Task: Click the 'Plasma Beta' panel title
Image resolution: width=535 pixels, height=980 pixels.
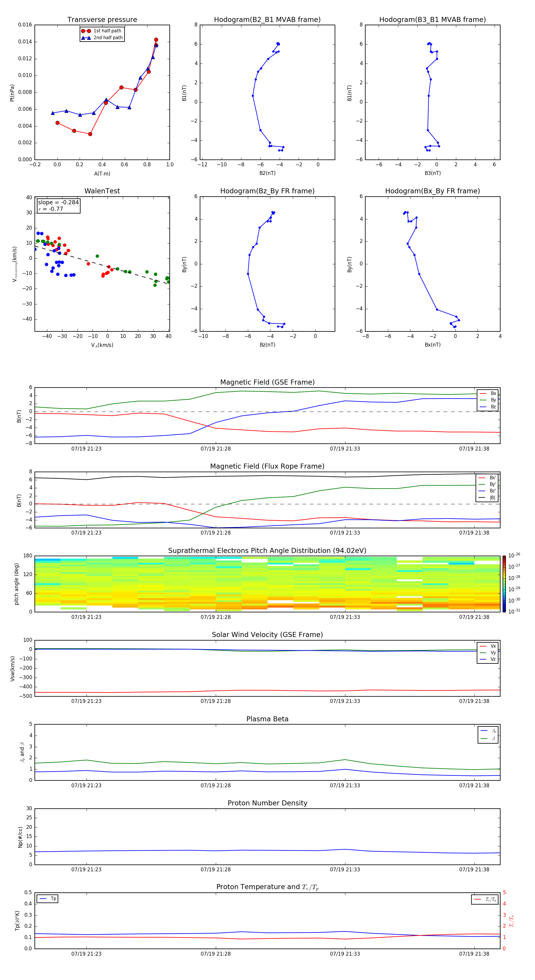Action: (x=267, y=719)
